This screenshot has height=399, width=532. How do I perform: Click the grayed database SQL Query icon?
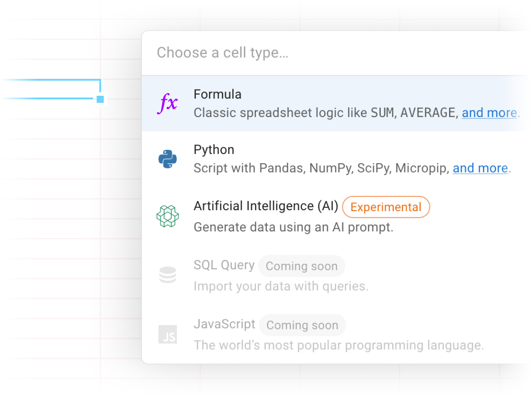pos(168,275)
